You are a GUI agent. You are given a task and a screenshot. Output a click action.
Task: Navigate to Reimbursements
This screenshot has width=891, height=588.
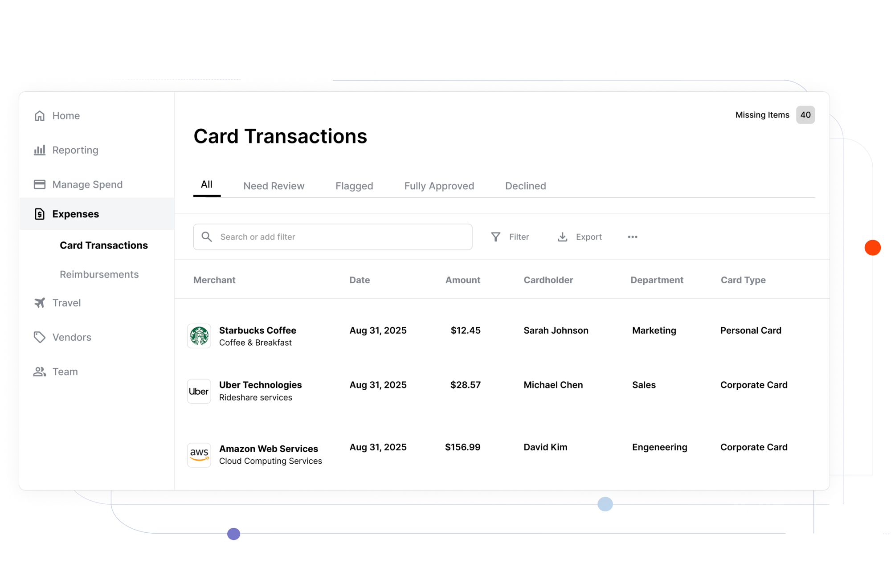coord(99,274)
